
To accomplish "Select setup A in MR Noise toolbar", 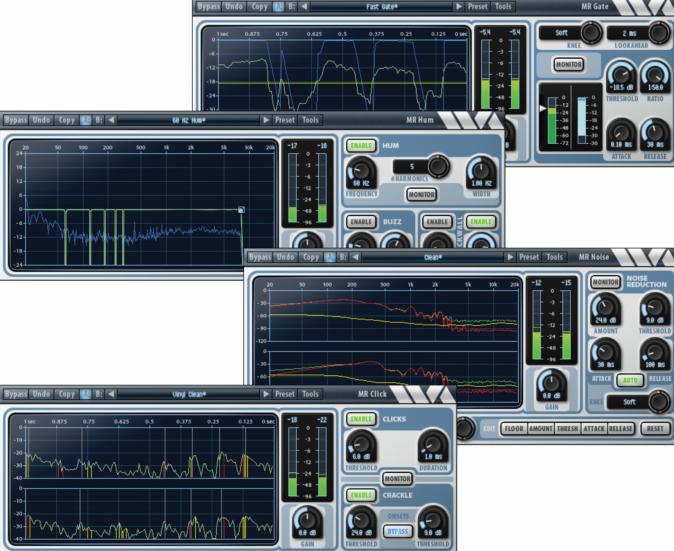I will [330, 257].
